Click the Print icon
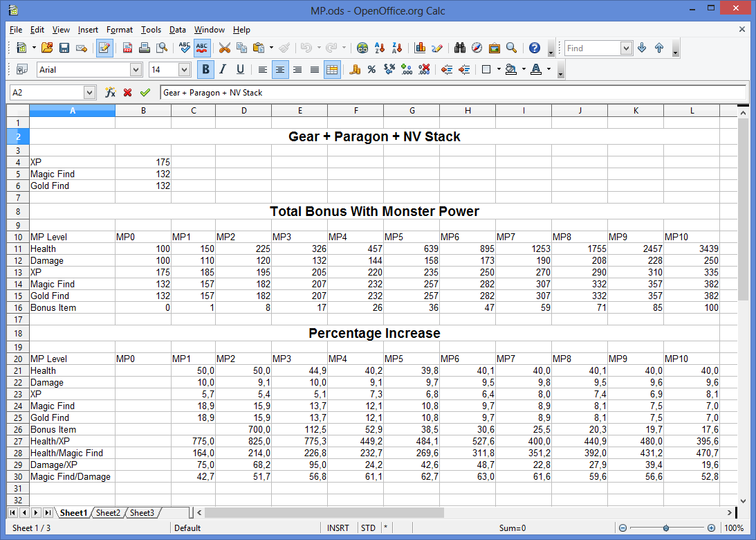Viewport: 756px width, 540px height. click(145, 48)
